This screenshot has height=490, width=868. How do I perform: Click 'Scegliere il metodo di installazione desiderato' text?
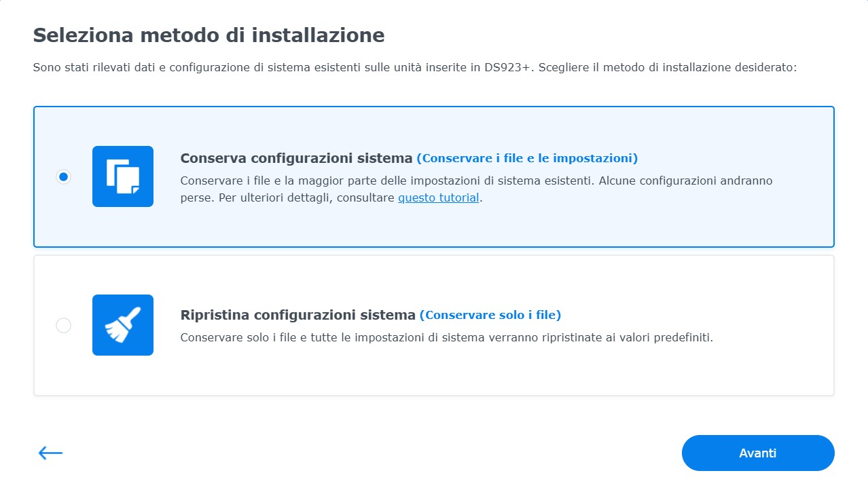(x=667, y=68)
